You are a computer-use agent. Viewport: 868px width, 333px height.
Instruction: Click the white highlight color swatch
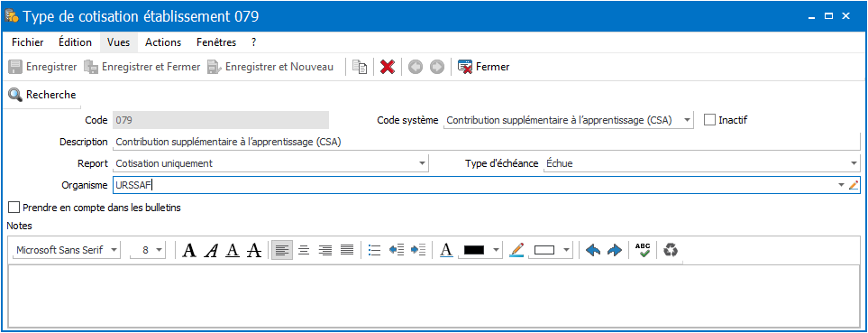pos(544,251)
